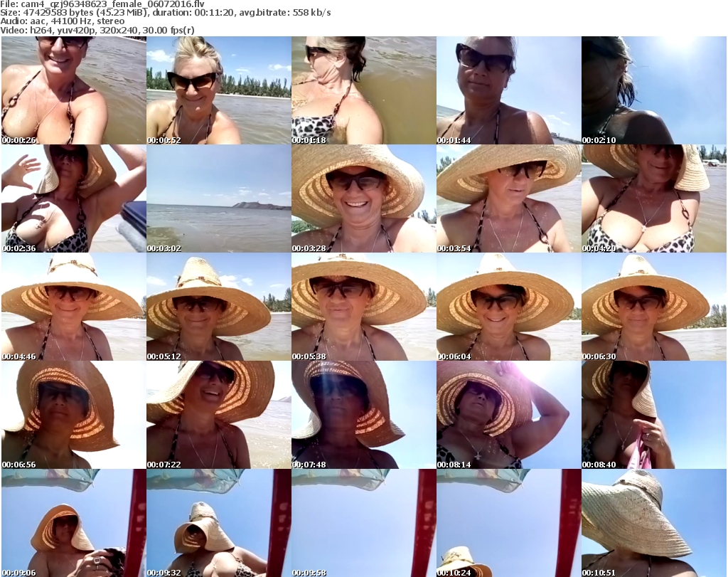
Task: Select the 00:04:46 frame
Action: (74, 307)
